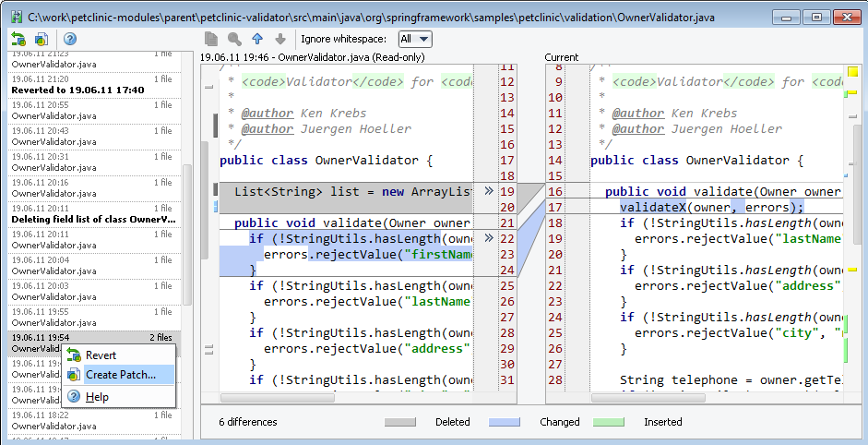Click the magnifier search icon in diff toolbar
This screenshot has width=868, height=445.
[x=234, y=39]
